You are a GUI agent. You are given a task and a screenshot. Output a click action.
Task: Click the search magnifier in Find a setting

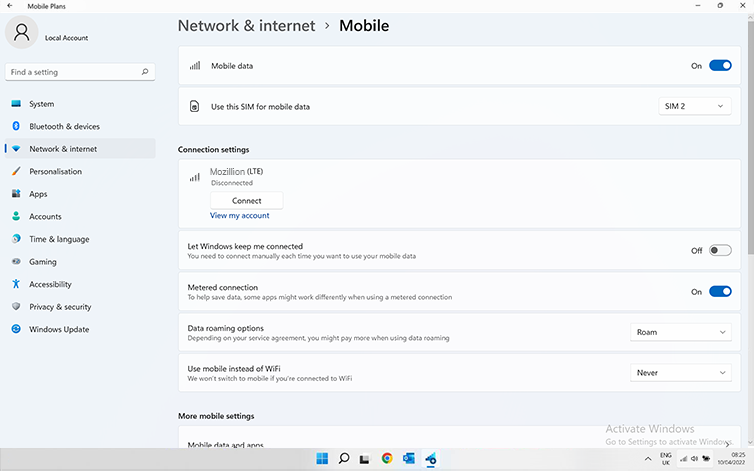145,72
